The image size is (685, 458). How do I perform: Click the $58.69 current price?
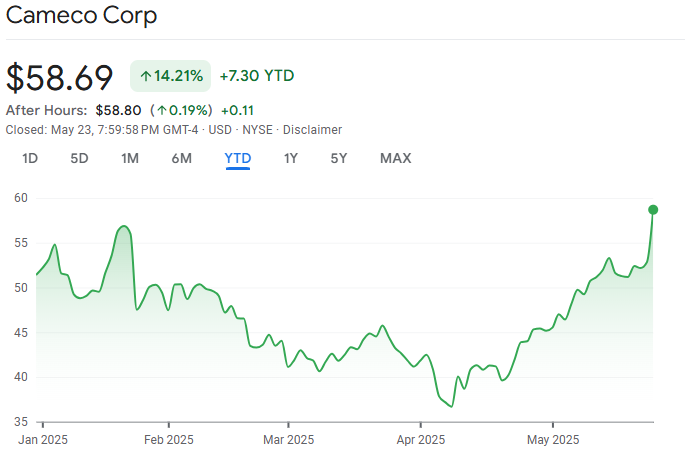point(60,77)
